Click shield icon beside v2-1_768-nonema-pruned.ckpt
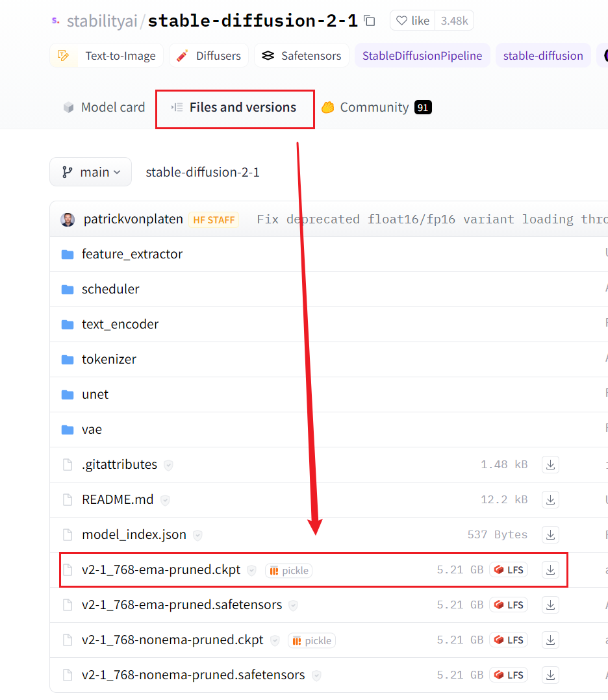608x700 pixels. (275, 640)
